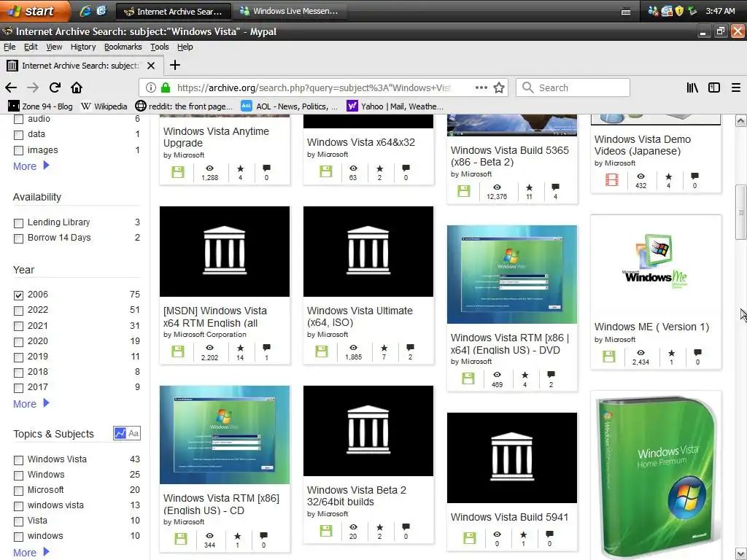Open Windows Vista RTM x86 CD screenshot thumbnail
Viewport: 747px width, 560px height.
(x=225, y=435)
